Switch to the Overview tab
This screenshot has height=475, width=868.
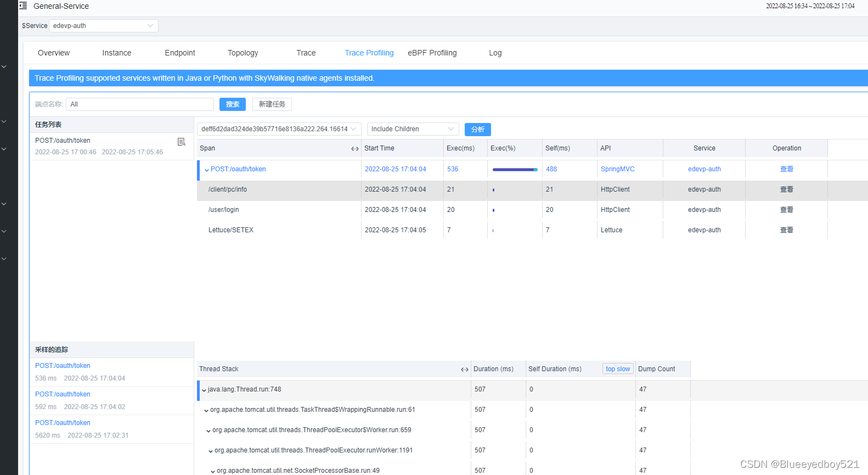click(54, 53)
